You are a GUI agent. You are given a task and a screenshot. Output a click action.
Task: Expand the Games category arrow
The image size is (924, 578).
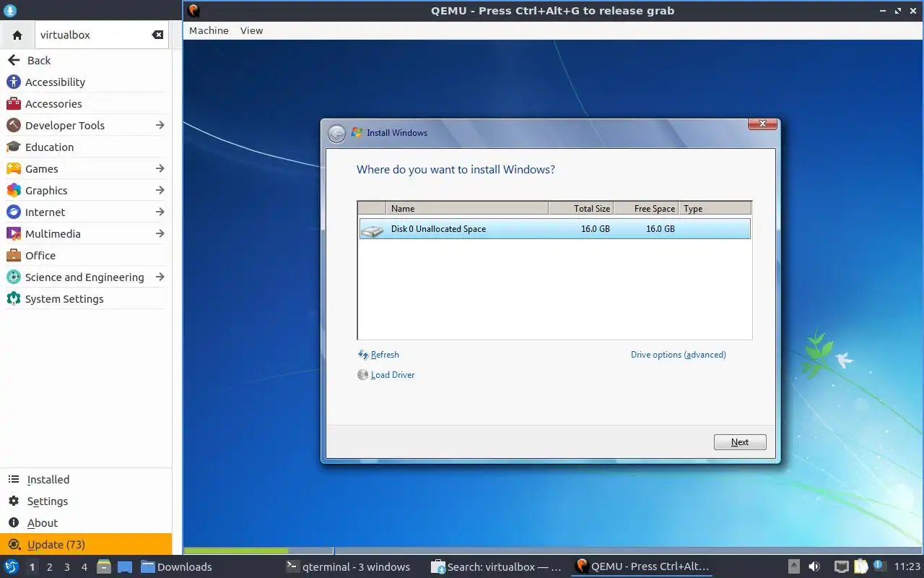[160, 168]
